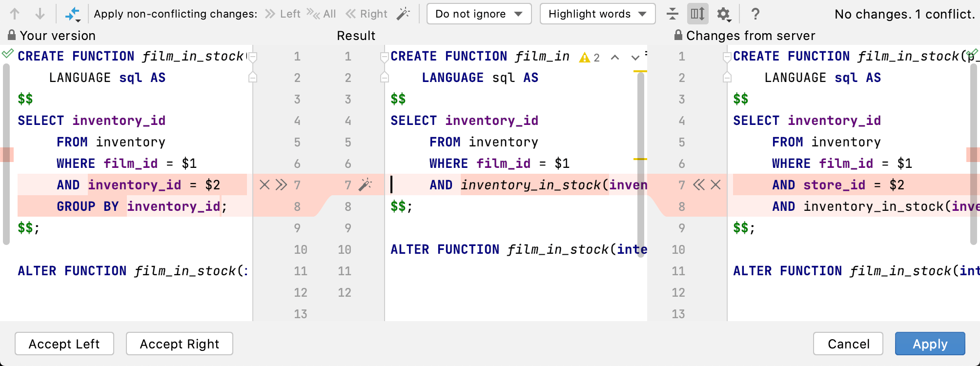The height and width of the screenshot is (366, 980).
Task: Click yellow warning stripe near top of Result scrollbar
Action: pyautogui.click(x=640, y=72)
